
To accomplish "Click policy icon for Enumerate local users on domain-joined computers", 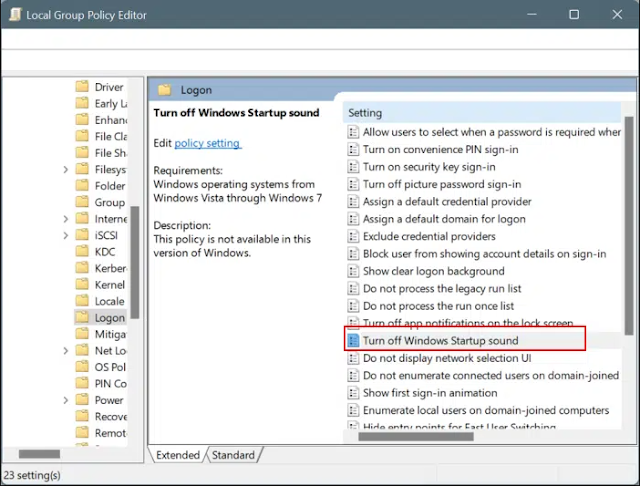I will pyautogui.click(x=353, y=410).
